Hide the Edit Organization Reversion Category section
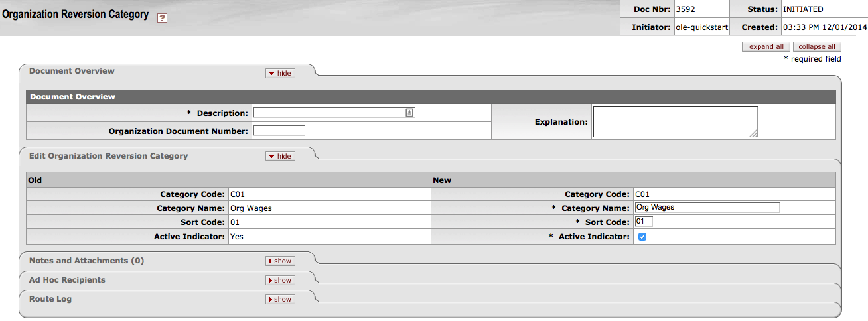 pyautogui.click(x=280, y=156)
